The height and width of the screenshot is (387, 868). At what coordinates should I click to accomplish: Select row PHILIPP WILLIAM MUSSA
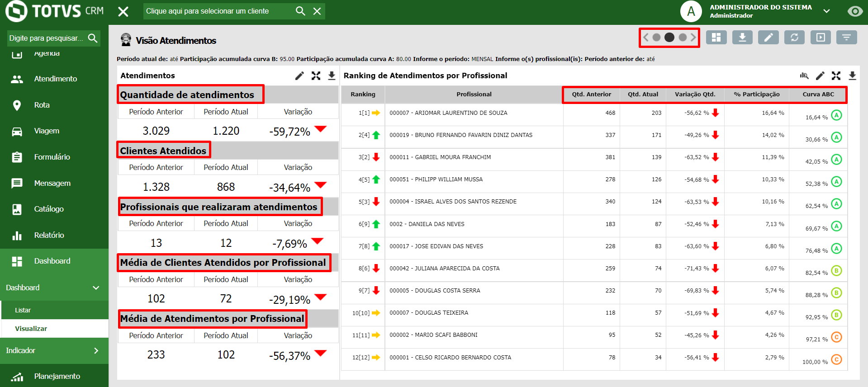[594, 181]
